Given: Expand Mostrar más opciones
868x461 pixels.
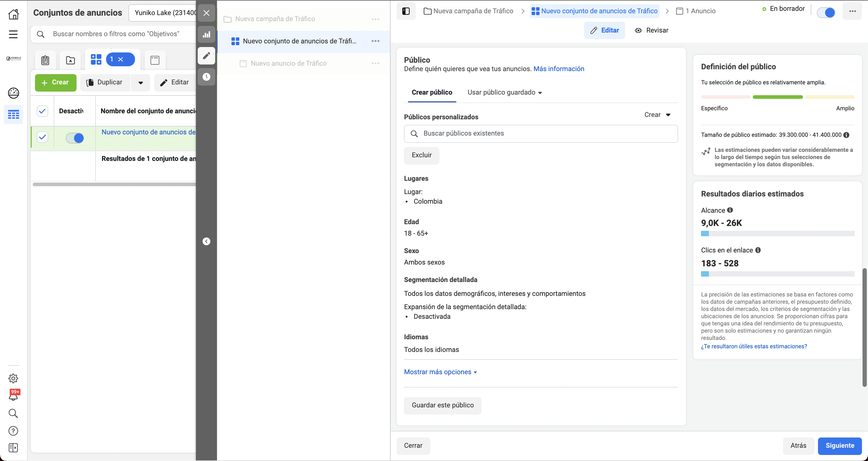Looking at the screenshot, I should pyautogui.click(x=440, y=372).
